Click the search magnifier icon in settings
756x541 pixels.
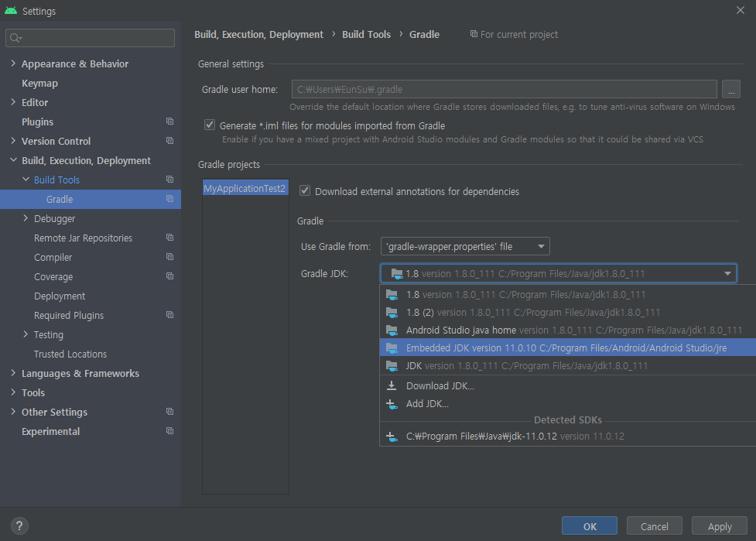tap(15, 38)
